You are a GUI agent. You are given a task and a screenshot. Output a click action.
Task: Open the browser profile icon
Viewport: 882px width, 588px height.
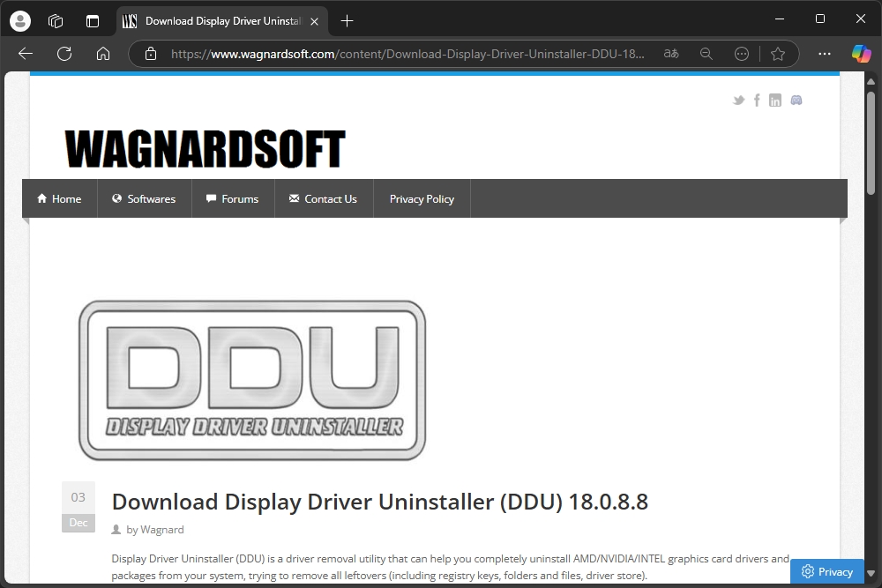coord(20,21)
